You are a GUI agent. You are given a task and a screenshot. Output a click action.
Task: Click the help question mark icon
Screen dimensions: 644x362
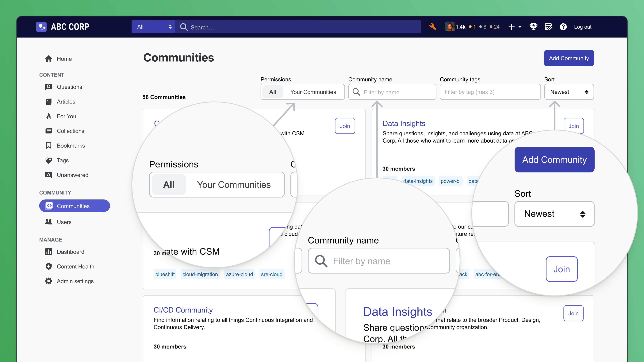point(563,27)
